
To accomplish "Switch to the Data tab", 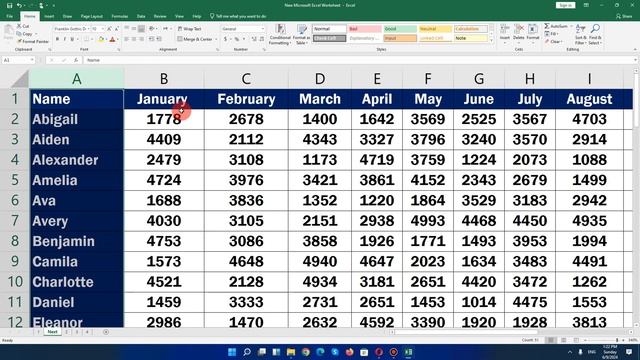I will pyautogui.click(x=141, y=16).
